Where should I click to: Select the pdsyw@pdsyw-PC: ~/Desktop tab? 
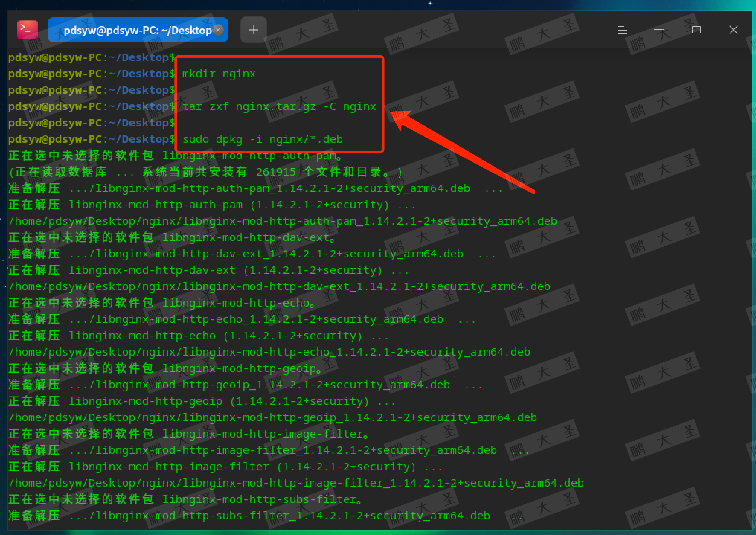click(134, 30)
